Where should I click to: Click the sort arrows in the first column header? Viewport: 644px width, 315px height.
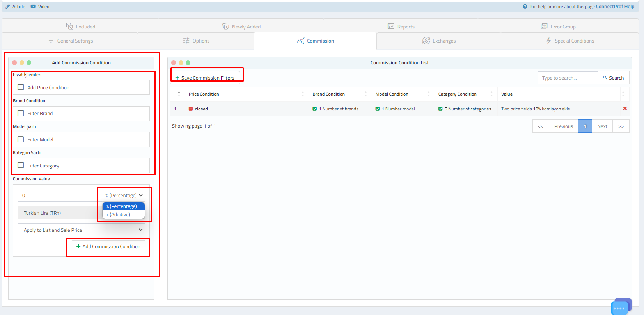pyautogui.click(x=179, y=94)
